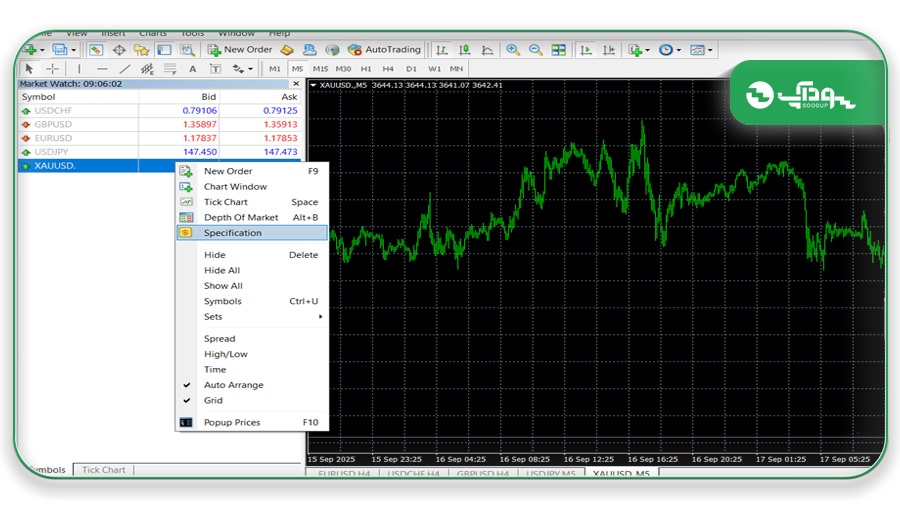Open the Sets submenu in context menu

click(x=252, y=316)
